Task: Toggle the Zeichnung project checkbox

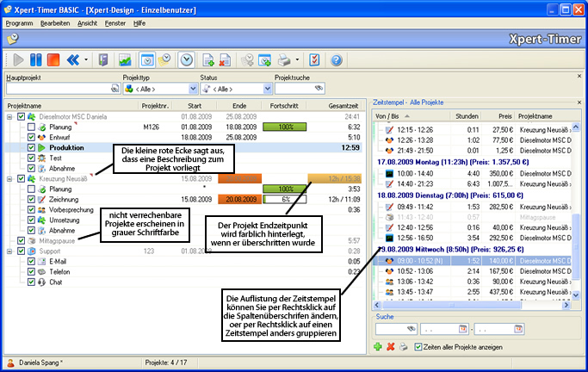Action: click(31, 200)
